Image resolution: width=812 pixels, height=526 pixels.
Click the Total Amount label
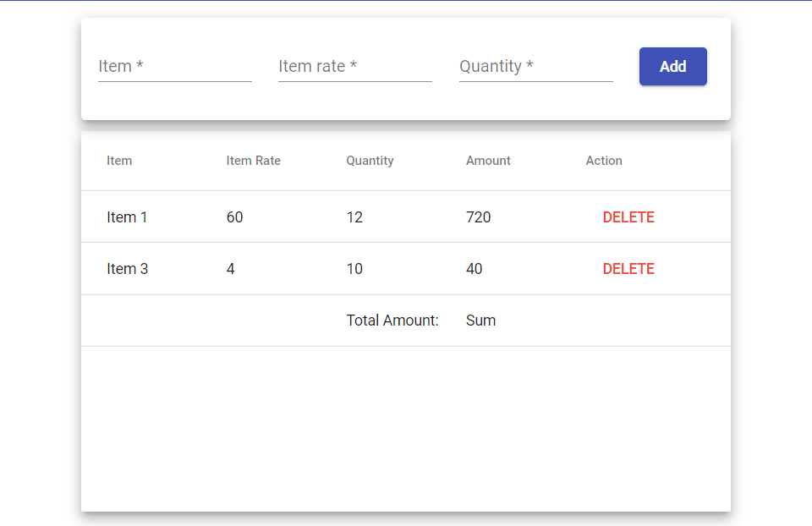coord(392,320)
